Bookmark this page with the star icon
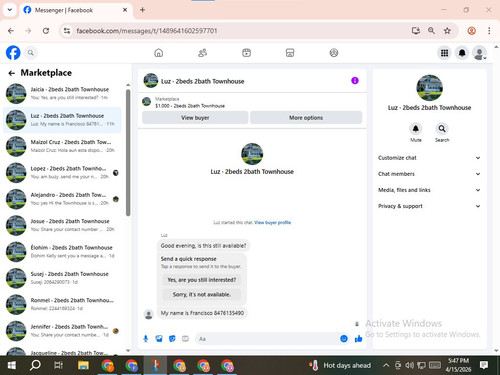This screenshot has height=375, width=500. coord(447,31)
